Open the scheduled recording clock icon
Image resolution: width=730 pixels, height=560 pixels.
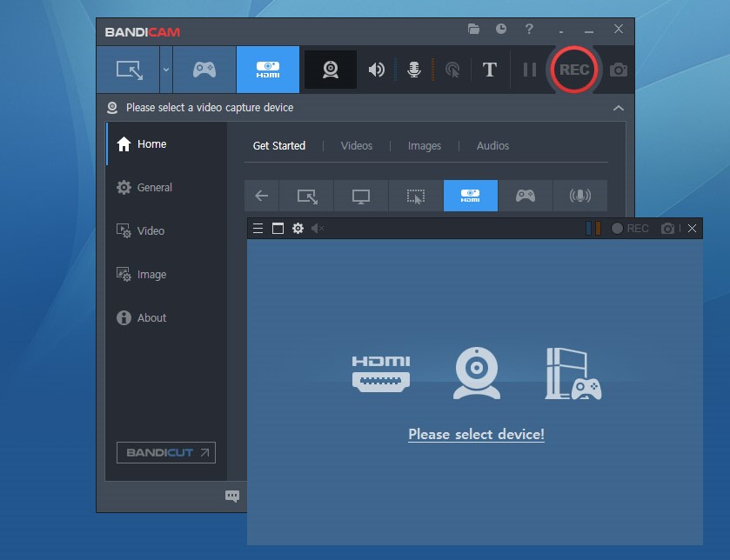click(501, 29)
